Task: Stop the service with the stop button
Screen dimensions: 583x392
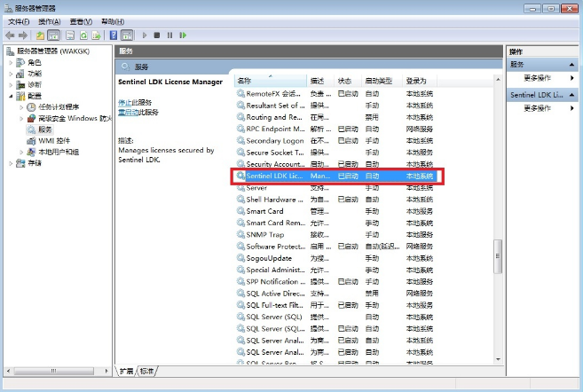Action: coord(157,35)
